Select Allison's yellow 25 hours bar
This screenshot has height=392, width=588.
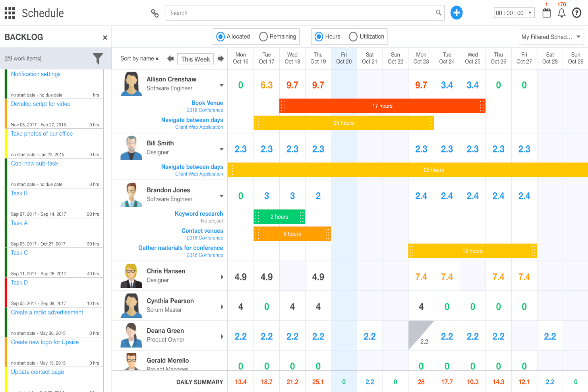344,123
